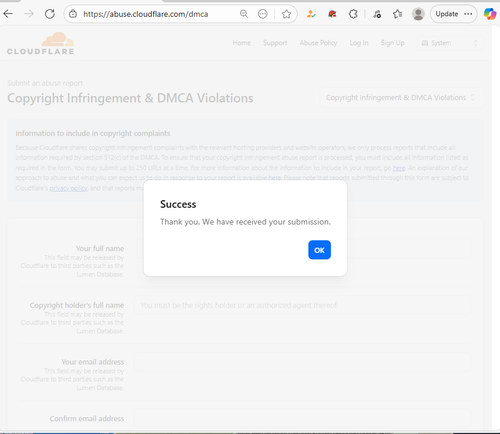Open the extensions puzzle icon

coord(353,14)
